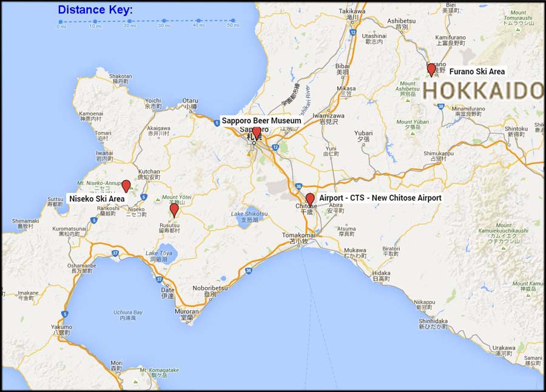Click the route 38 shield near Minamifurano
Screen dimensions: 546x392
click(x=441, y=107)
